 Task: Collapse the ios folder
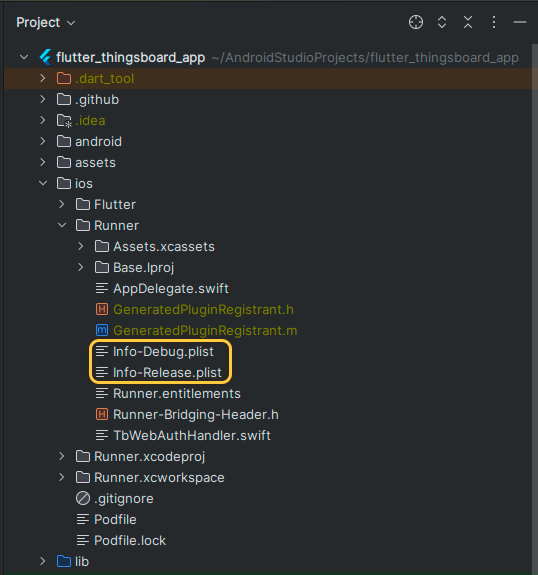pyautogui.click(x=43, y=183)
